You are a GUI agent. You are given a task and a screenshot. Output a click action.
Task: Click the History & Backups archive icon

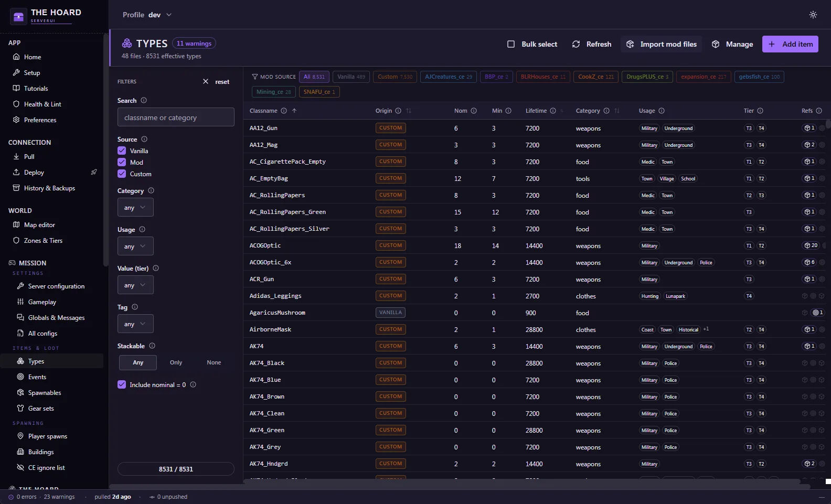coord(16,188)
